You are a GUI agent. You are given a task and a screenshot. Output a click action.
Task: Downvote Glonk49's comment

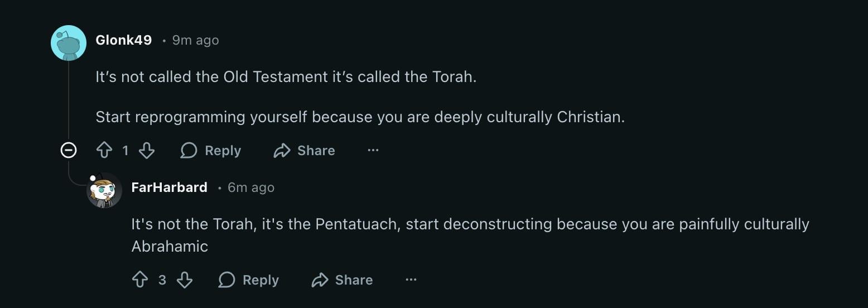[146, 150]
